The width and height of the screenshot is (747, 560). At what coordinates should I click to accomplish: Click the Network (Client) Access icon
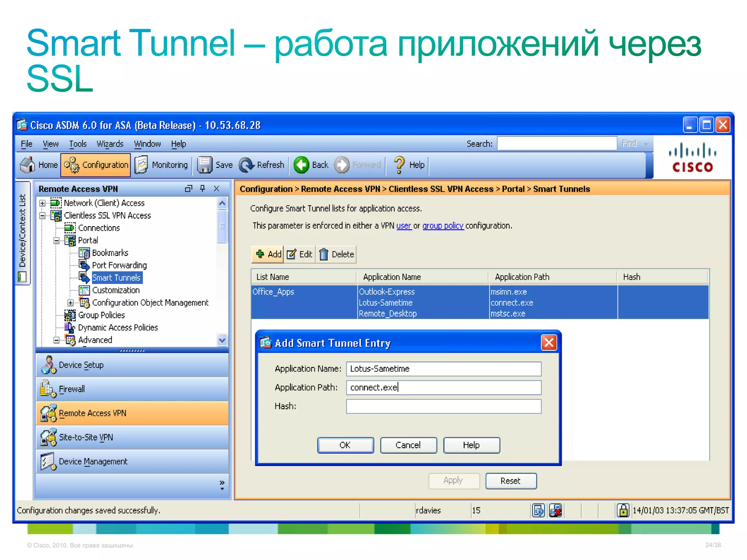(56, 203)
